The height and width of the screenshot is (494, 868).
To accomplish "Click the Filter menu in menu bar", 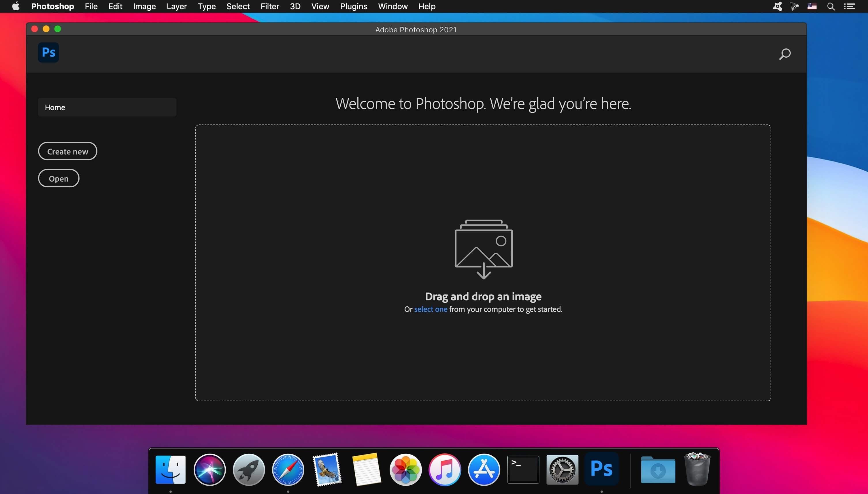I will click(269, 7).
